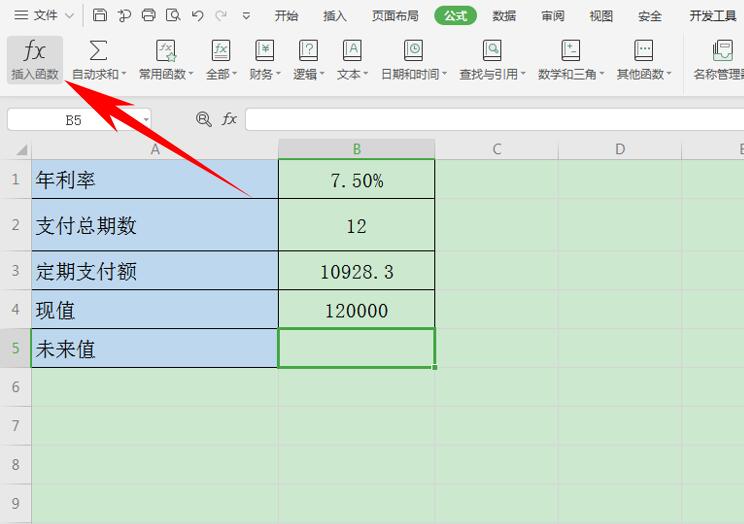Expand the Date and Time (日期和时间) dropdown arrow
744x524 pixels.
click(445, 74)
